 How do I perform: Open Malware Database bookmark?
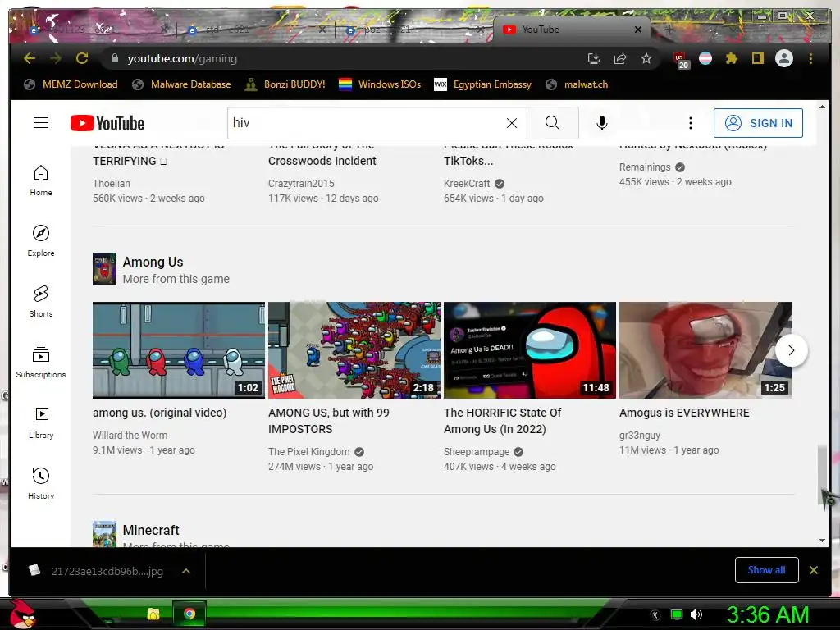[181, 84]
